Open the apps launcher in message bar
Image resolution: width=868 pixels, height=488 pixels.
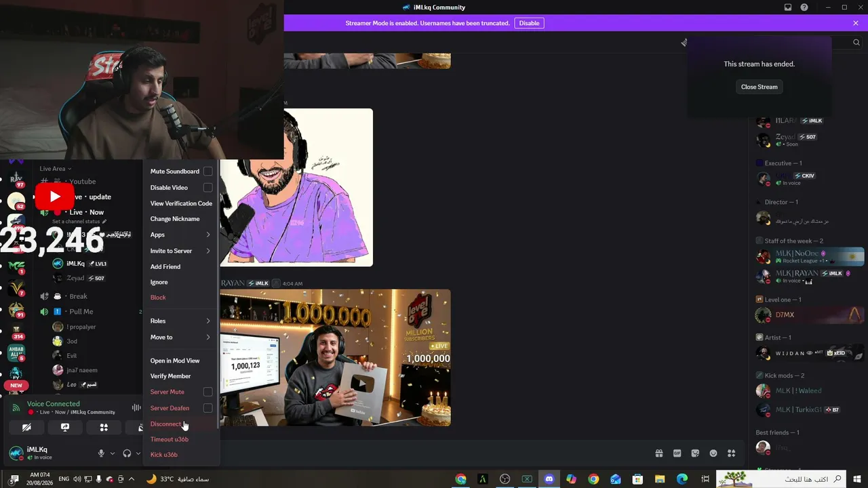click(731, 453)
